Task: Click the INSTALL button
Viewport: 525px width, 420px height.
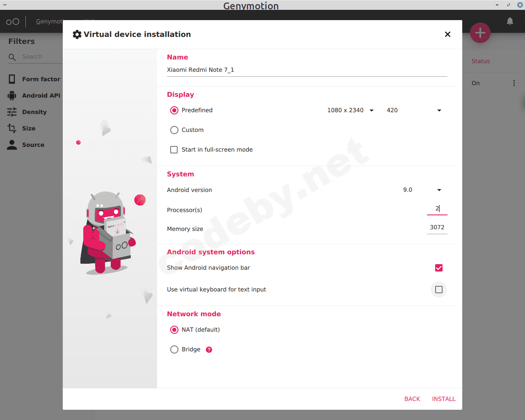Action: 444,399
